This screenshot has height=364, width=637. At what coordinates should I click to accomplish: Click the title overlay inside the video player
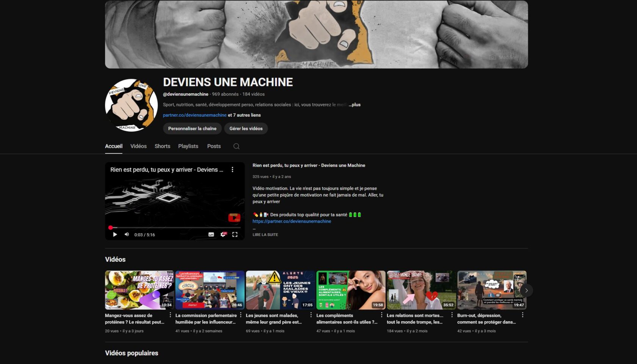coord(167,170)
